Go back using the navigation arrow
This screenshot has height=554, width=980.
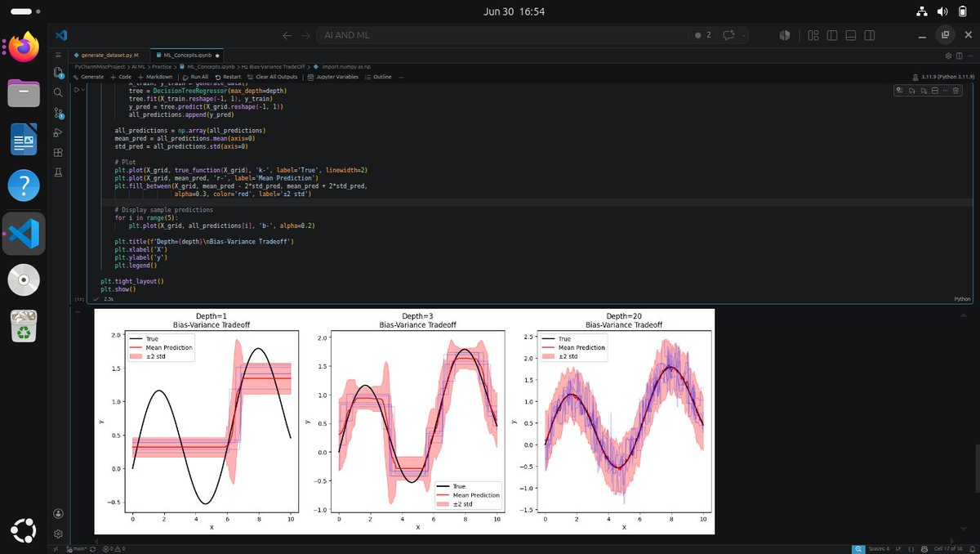click(287, 35)
